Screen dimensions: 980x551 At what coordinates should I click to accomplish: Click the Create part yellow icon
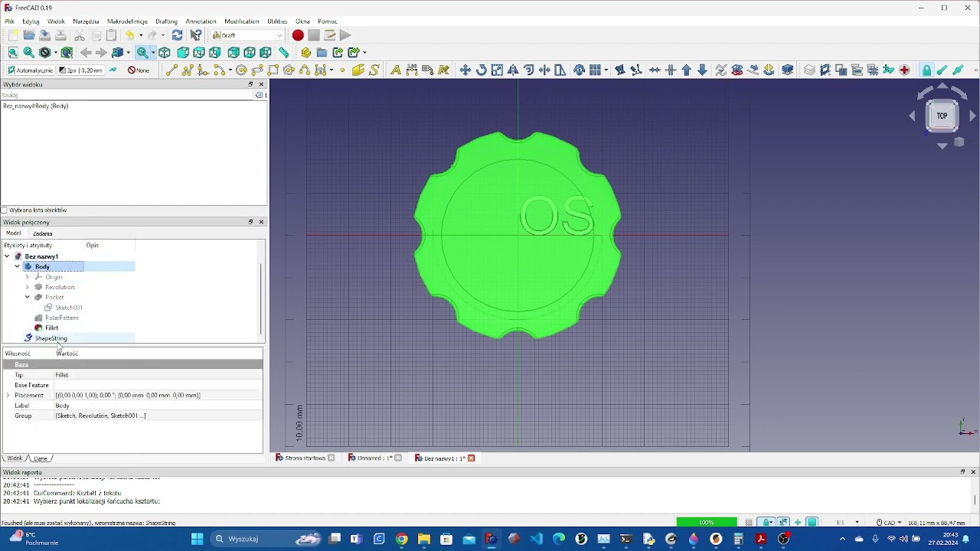(x=305, y=53)
